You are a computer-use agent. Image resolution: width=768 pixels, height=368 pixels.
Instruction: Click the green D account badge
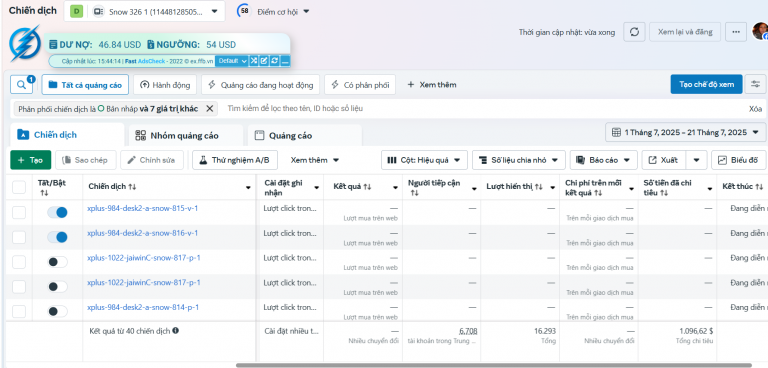pos(76,11)
